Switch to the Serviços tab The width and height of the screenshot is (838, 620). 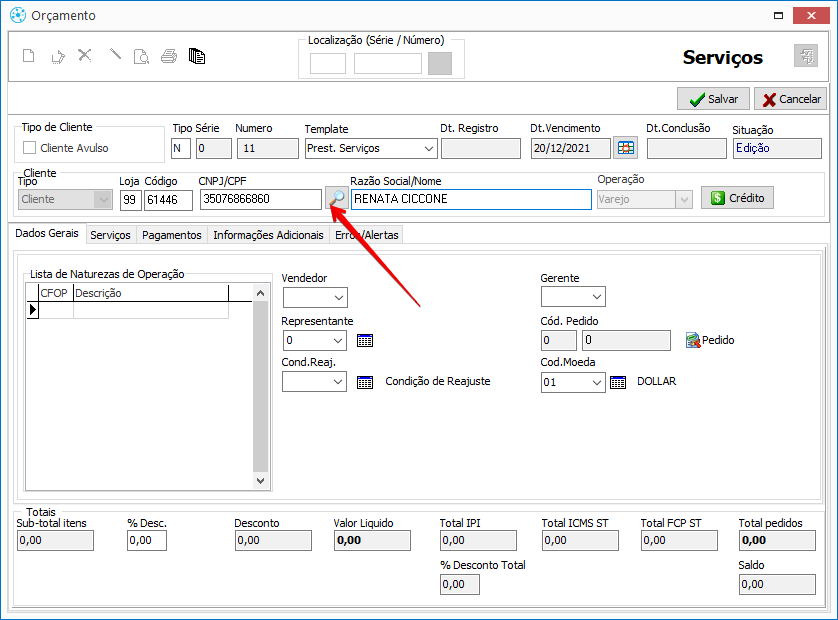[111, 235]
